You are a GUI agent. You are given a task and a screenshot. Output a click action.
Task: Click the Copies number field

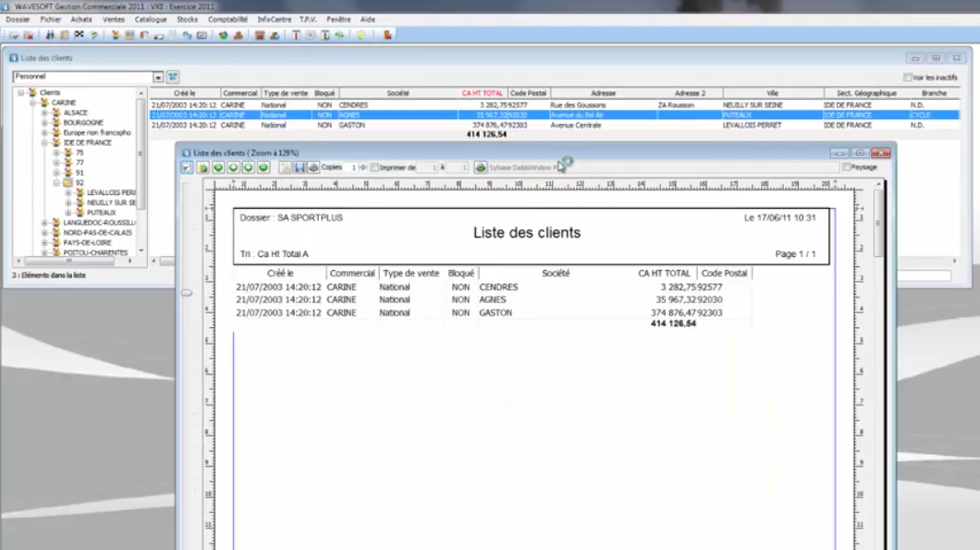[350, 167]
